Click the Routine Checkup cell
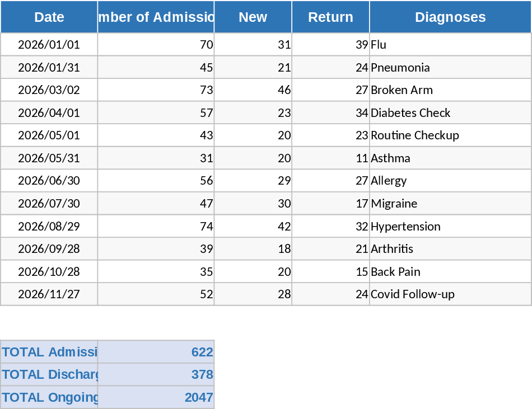 450,135
